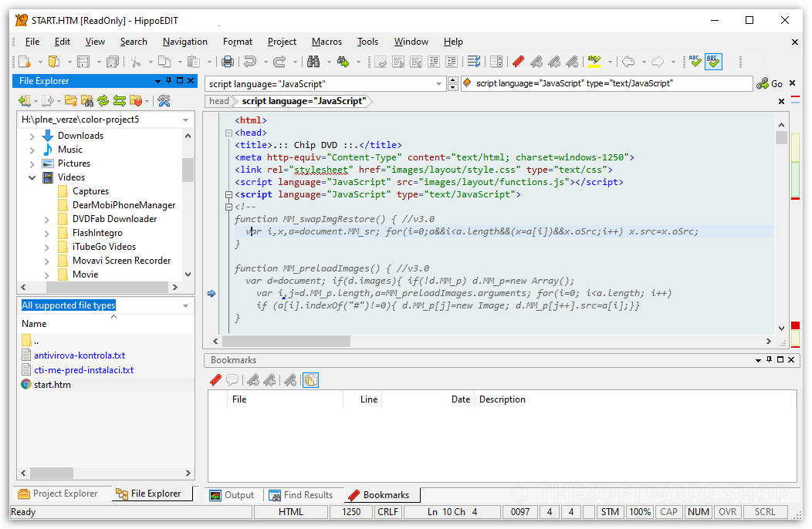Toggle show bookmarks from all files
The image size is (812, 529).
coord(311,379)
